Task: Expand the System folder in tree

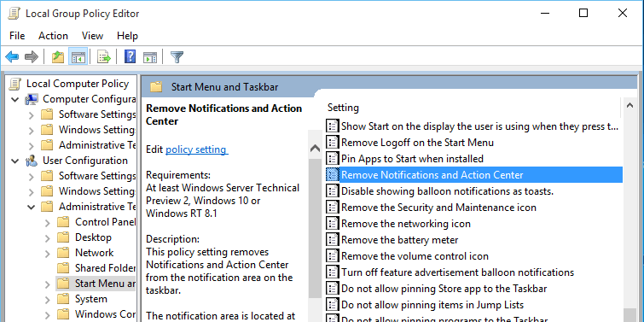Action: [48, 300]
